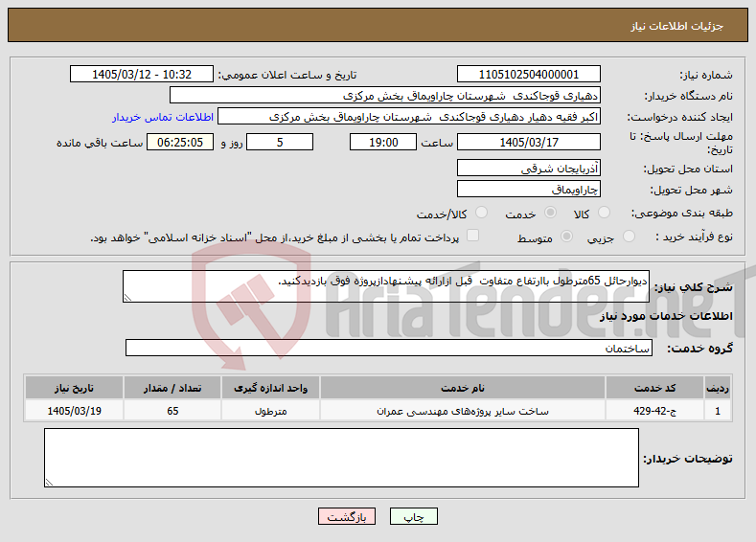Click the row number cell 1
756x542 pixels.
718,411
